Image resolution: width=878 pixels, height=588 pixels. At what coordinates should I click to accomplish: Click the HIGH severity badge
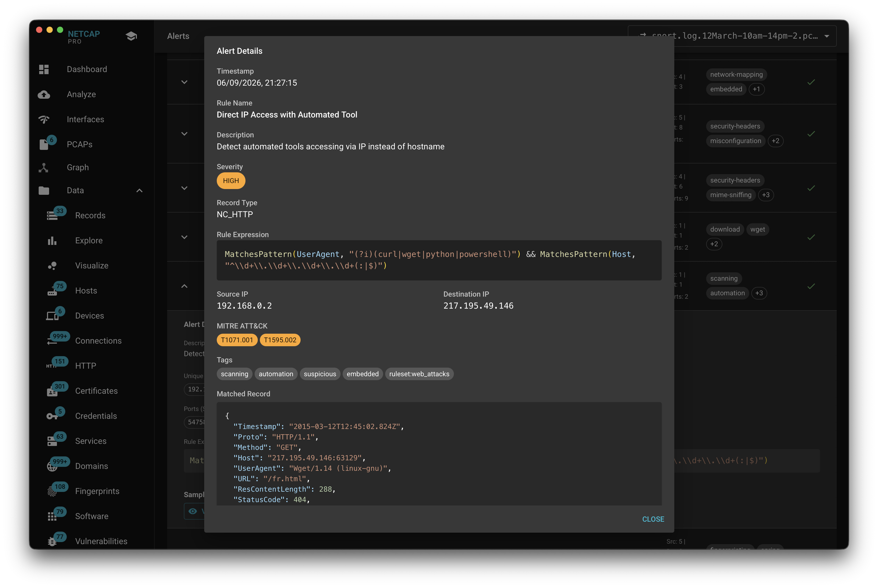point(231,181)
